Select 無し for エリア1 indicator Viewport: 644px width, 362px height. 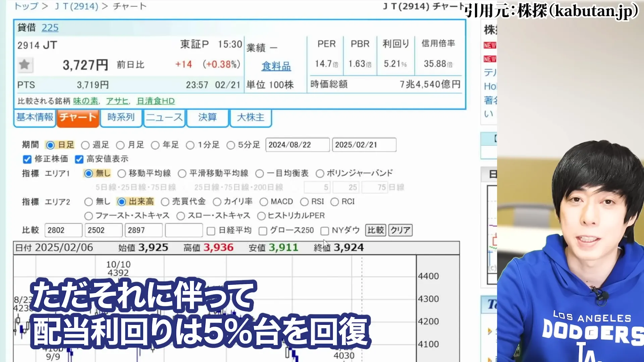coord(89,173)
